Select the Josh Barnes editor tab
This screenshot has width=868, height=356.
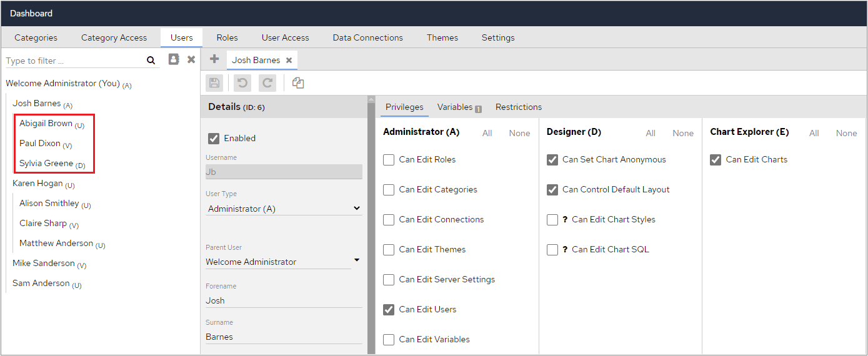[256, 60]
